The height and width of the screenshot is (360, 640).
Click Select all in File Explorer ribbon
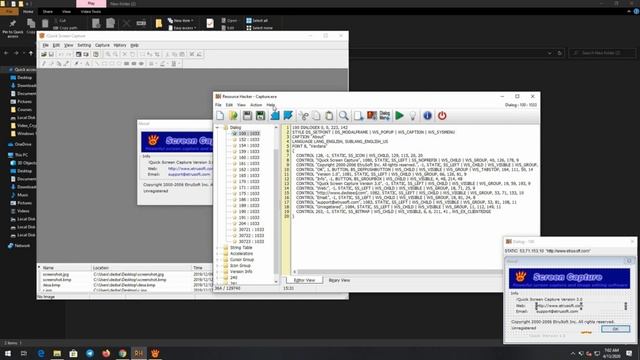pos(257,20)
